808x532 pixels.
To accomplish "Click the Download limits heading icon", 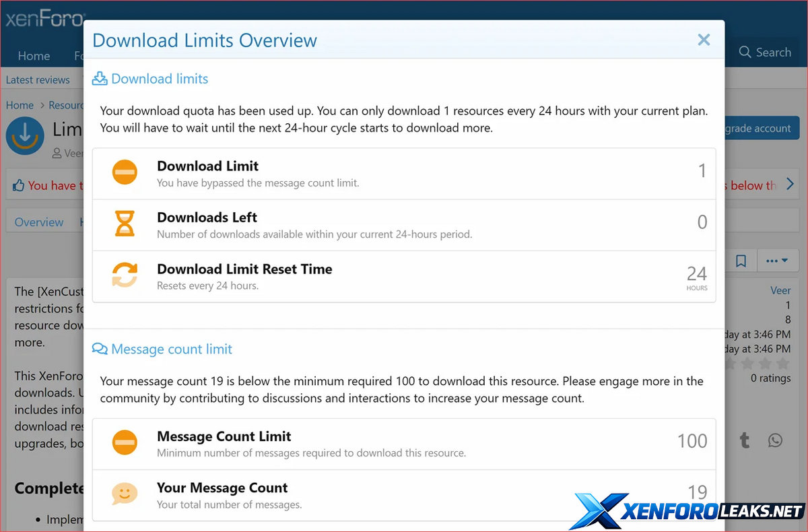I will coord(100,79).
